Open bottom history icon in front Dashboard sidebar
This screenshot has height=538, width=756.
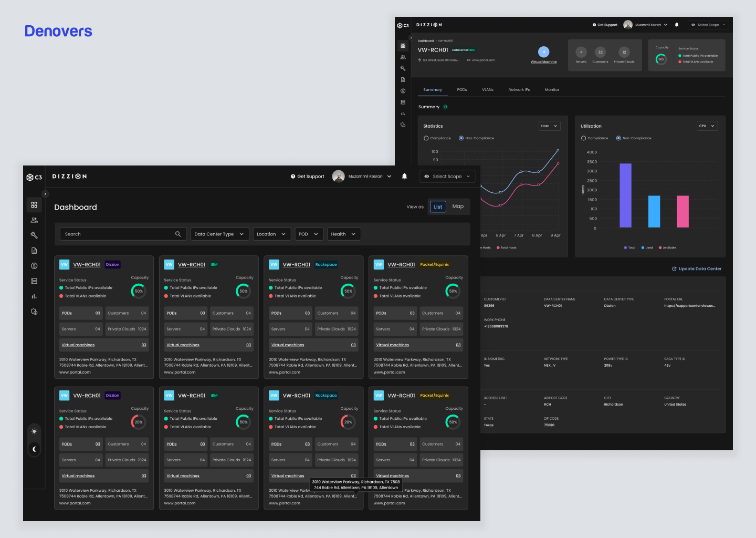click(34, 312)
